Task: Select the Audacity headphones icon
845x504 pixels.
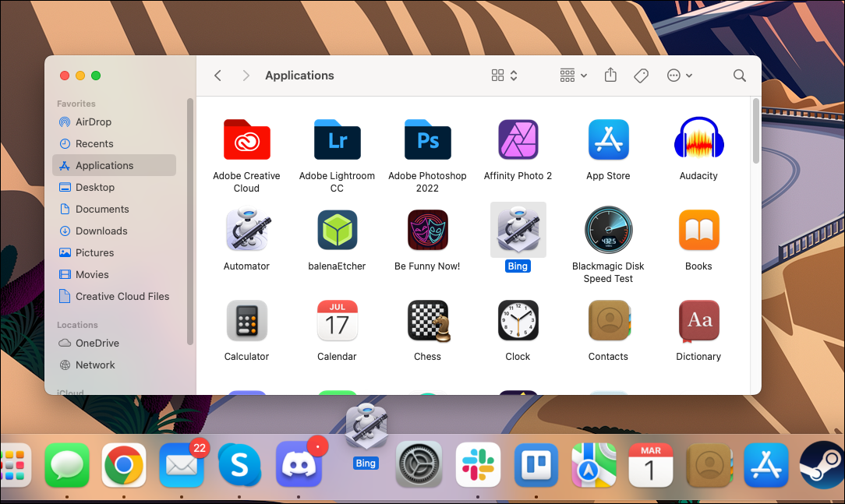Action: 699,139
